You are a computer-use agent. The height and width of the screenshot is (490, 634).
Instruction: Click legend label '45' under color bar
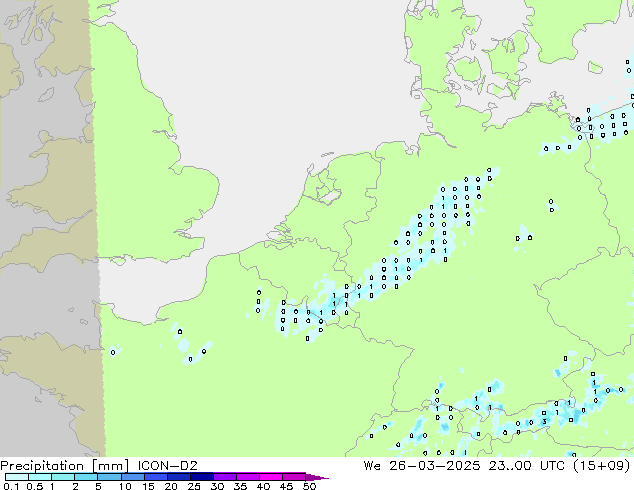click(x=286, y=486)
